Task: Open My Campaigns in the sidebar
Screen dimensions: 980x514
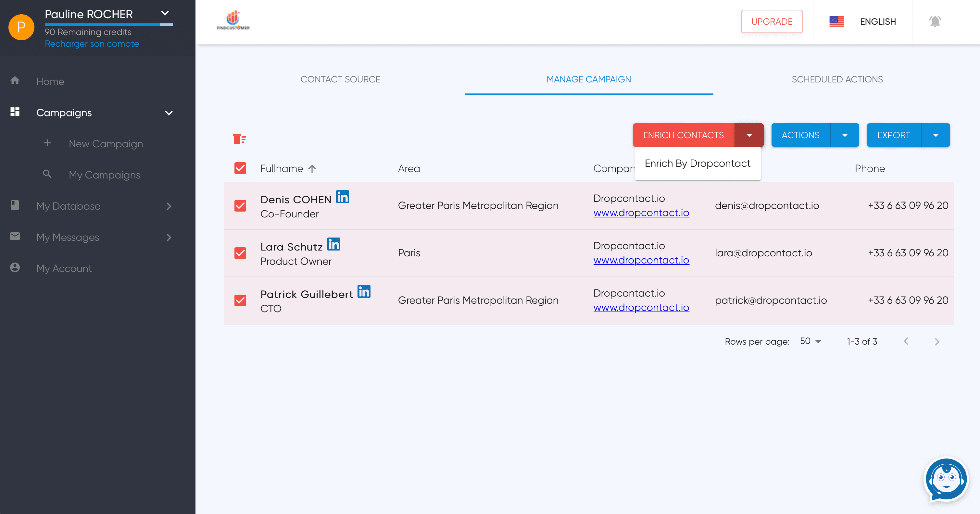Action: click(x=105, y=175)
